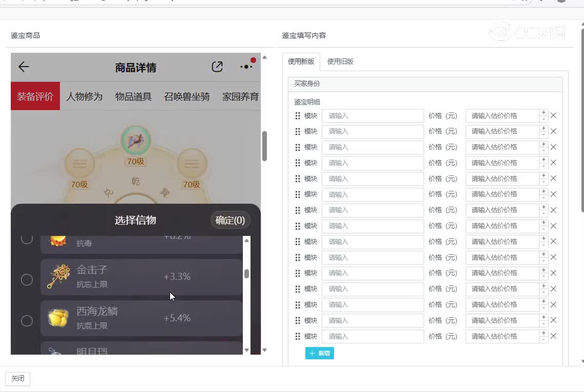Click the 鉴宝填写内容 heading

point(304,35)
